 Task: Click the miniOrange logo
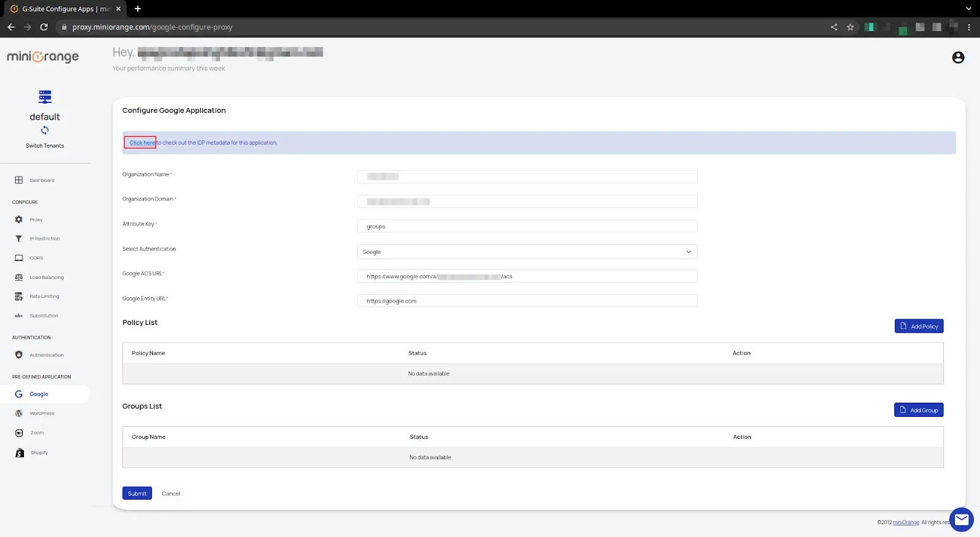tap(43, 57)
